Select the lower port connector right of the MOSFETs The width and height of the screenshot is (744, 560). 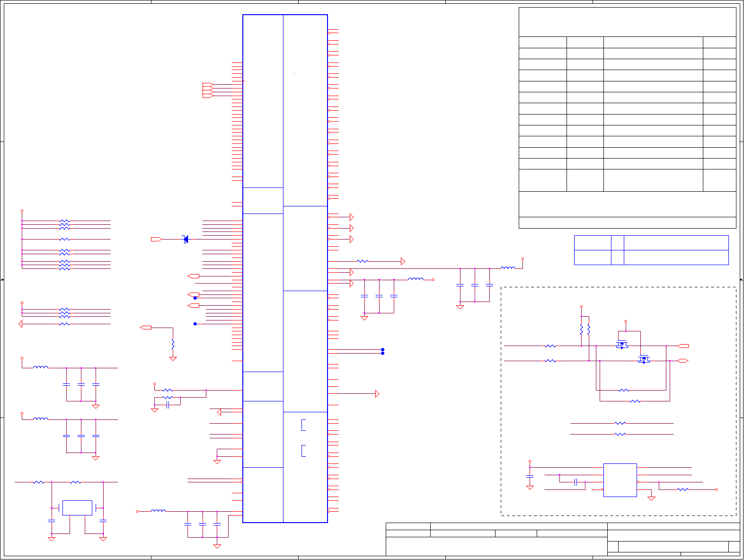click(682, 361)
